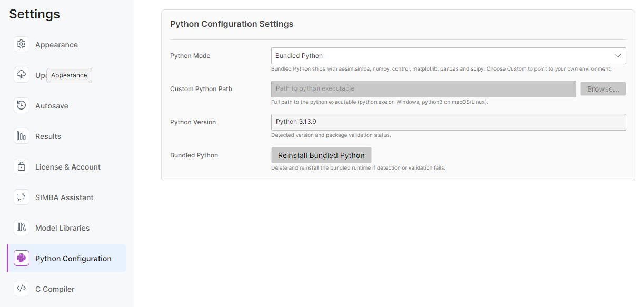The image size is (644, 307).
Task: Click the 'Custom Python Path' label
Action: pos(201,89)
